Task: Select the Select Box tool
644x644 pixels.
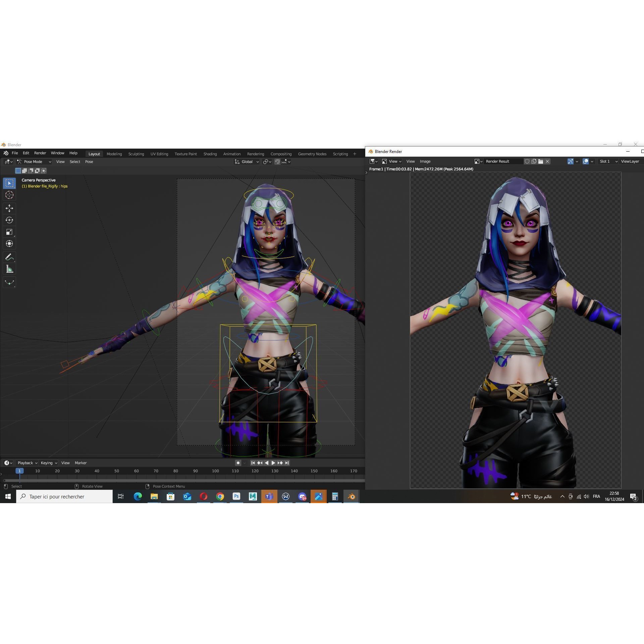Action: pyautogui.click(x=9, y=183)
